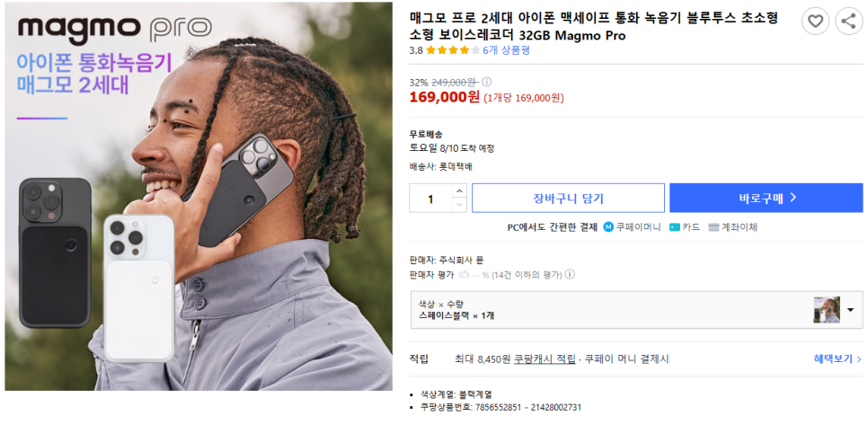Click the main Magmo Pro product image
Screen dimensions: 868x425
[199, 197]
